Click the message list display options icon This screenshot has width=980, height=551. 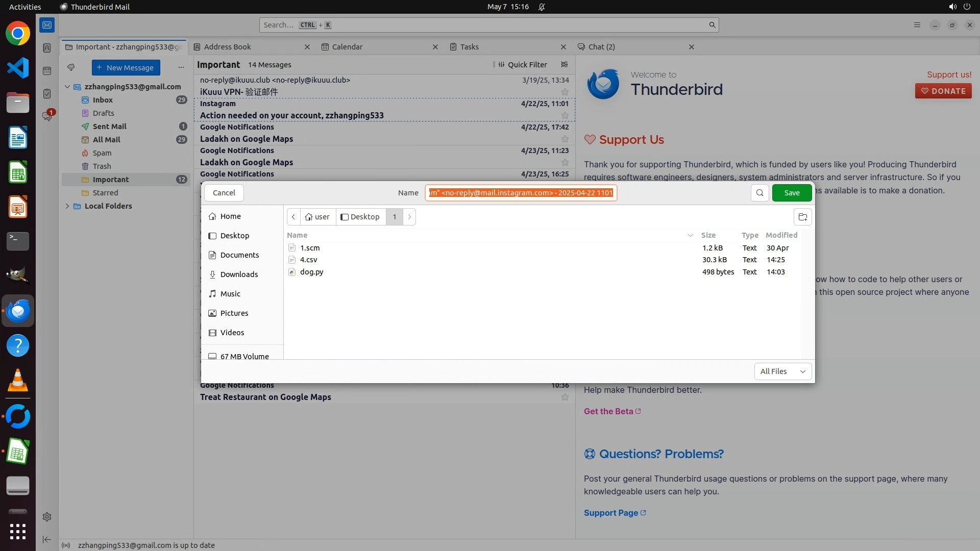coord(564,65)
